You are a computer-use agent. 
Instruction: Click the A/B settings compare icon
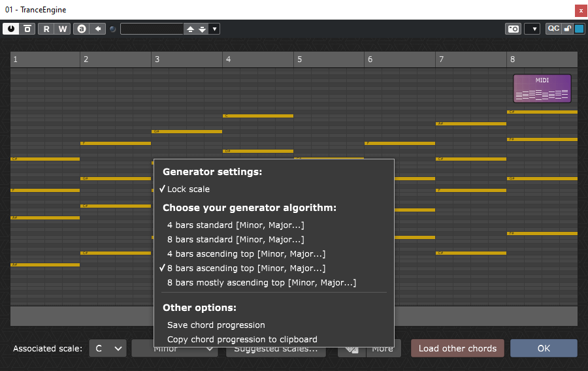pos(81,29)
